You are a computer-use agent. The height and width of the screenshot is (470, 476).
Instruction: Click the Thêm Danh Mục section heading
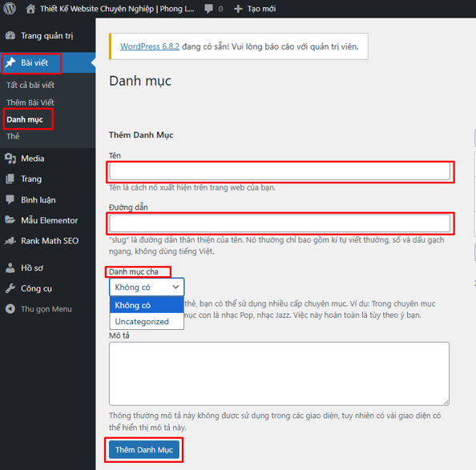point(141,135)
